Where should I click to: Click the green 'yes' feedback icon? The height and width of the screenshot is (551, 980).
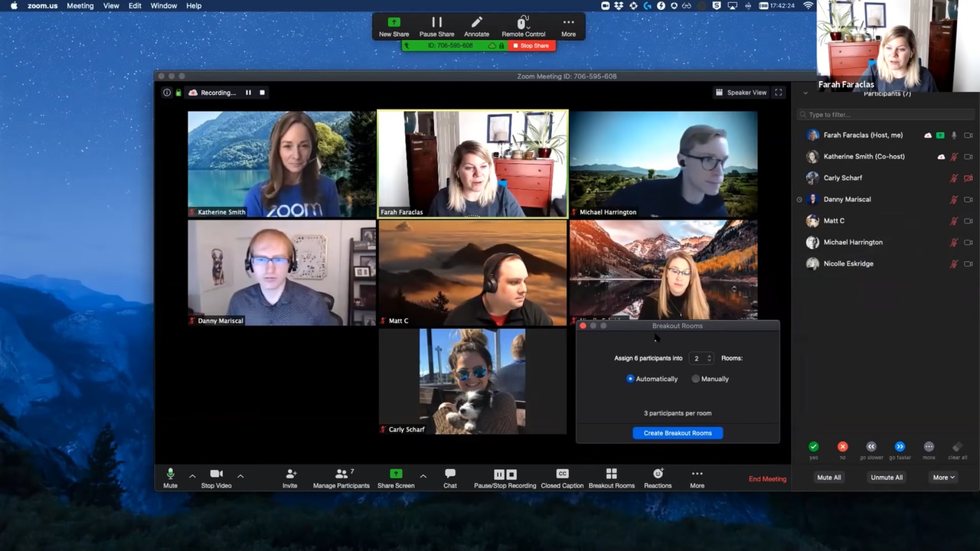tap(813, 447)
